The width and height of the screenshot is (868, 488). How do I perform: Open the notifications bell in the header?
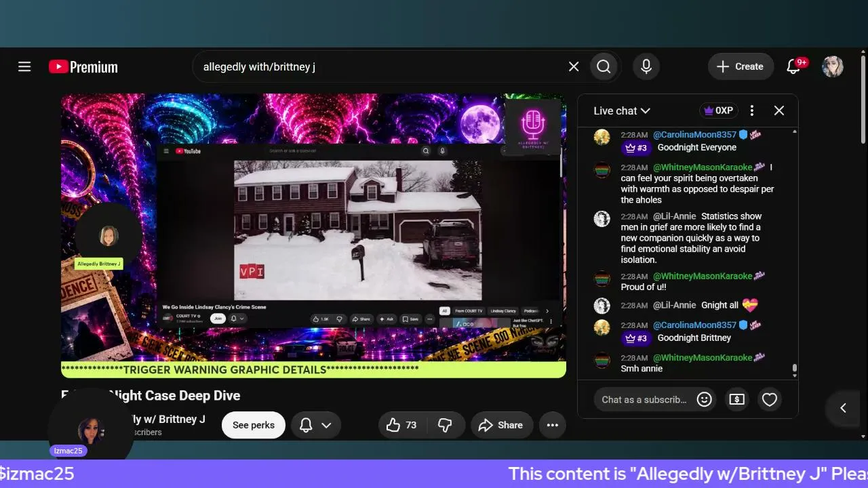point(795,66)
